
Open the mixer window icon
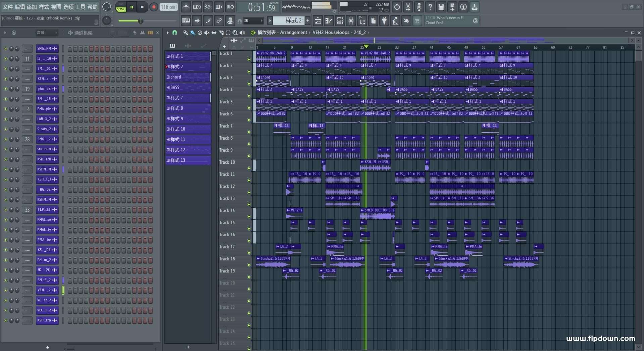[351, 21]
